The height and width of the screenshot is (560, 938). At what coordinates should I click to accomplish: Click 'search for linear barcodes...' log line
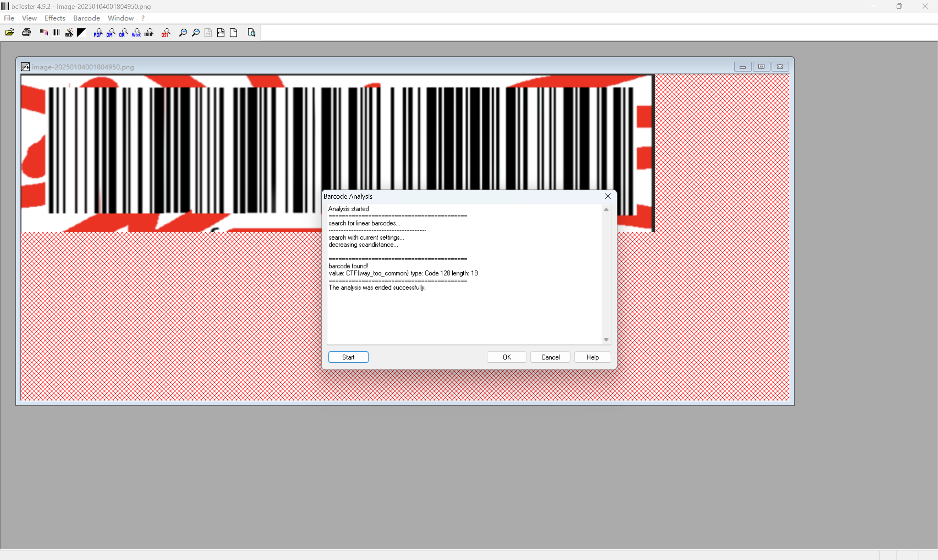click(364, 223)
